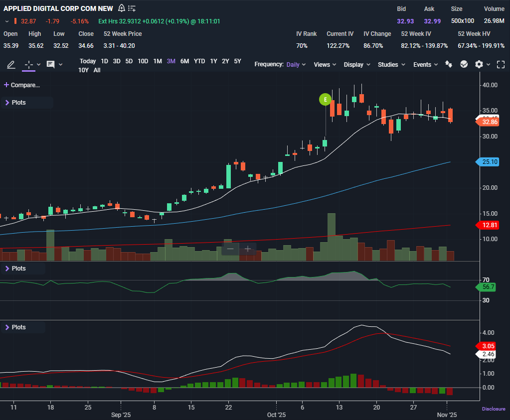The image size is (510, 420).
Task: Switch to the 5Y range
Action: [238, 61]
